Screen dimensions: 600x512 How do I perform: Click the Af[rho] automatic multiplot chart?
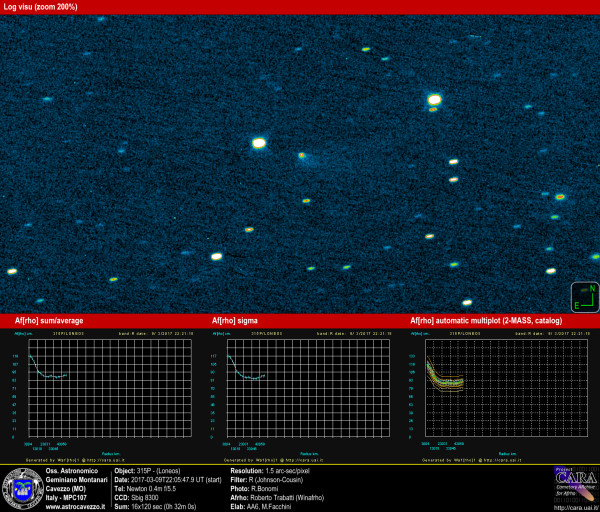[x=506, y=388]
